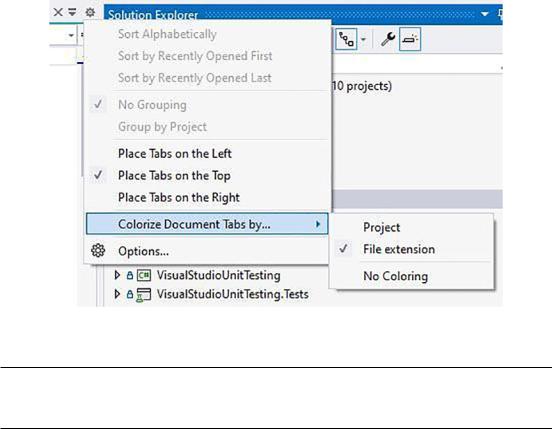
Task: Colorize tabs by Project
Action: click(381, 227)
